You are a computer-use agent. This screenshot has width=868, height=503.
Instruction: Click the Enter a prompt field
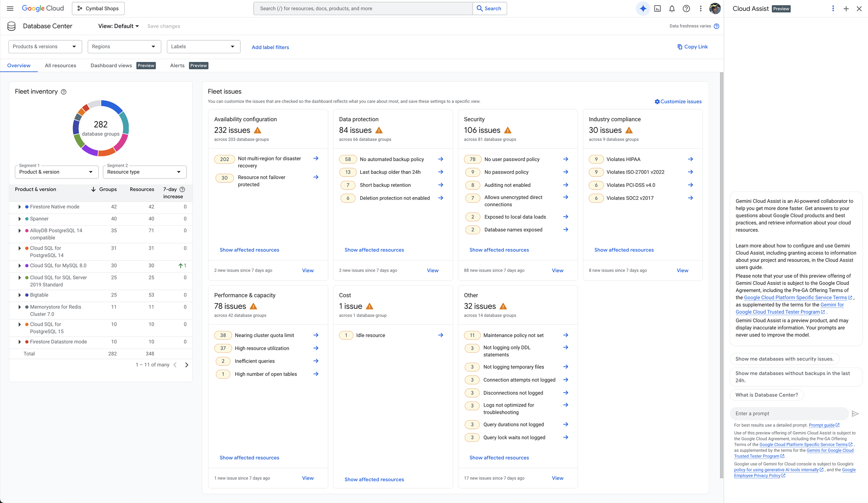(789, 414)
